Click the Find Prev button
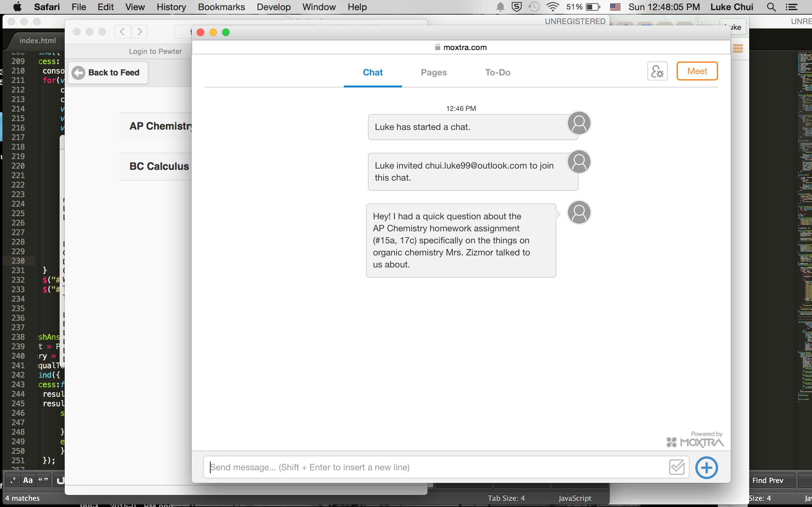Viewport: 812px width, 507px height. (768, 480)
